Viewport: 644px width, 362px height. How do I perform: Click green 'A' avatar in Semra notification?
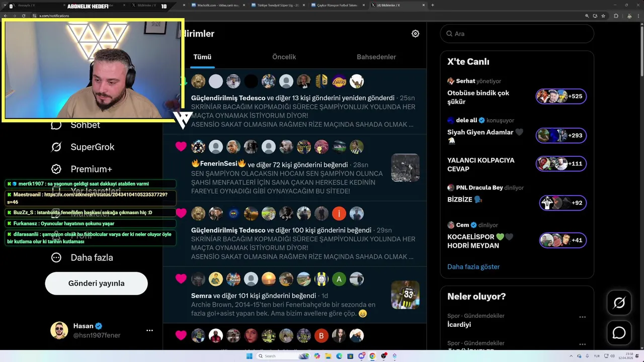point(339,279)
